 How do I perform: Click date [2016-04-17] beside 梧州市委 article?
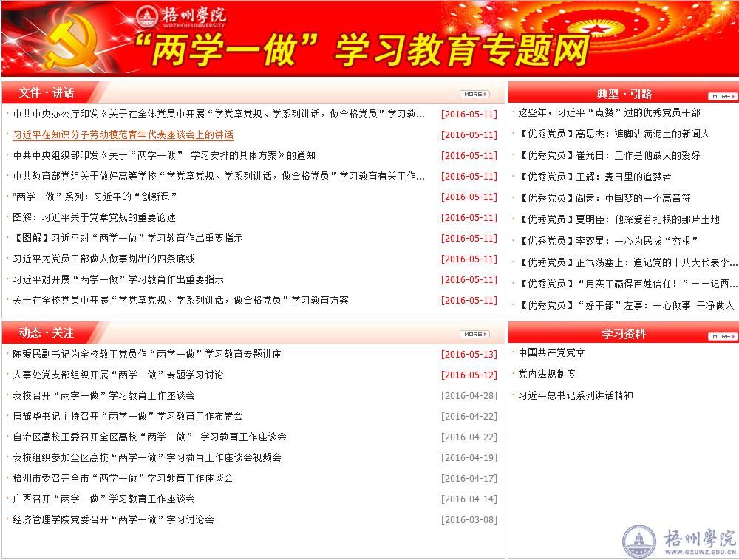469,479
